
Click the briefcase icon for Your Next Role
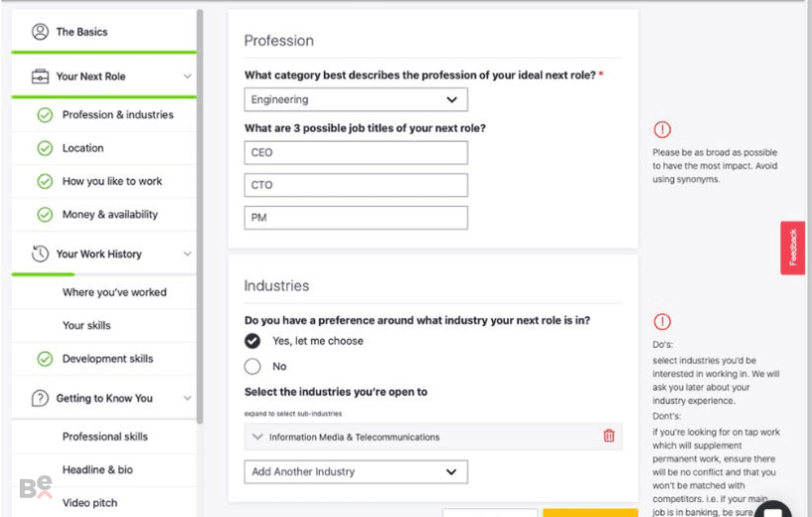click(x=41, y=77)
